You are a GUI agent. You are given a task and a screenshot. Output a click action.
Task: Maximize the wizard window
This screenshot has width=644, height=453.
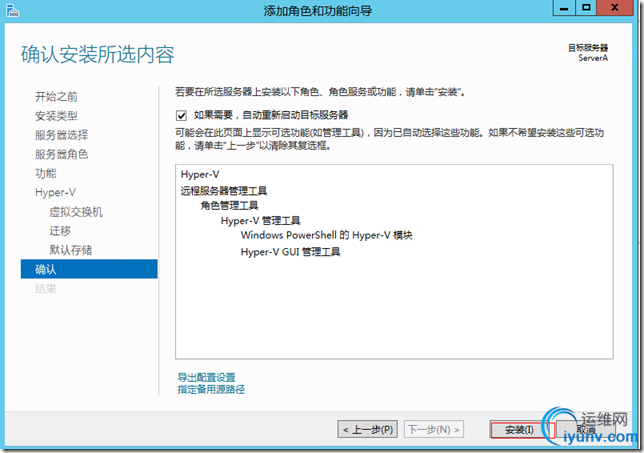click(586, 8)
